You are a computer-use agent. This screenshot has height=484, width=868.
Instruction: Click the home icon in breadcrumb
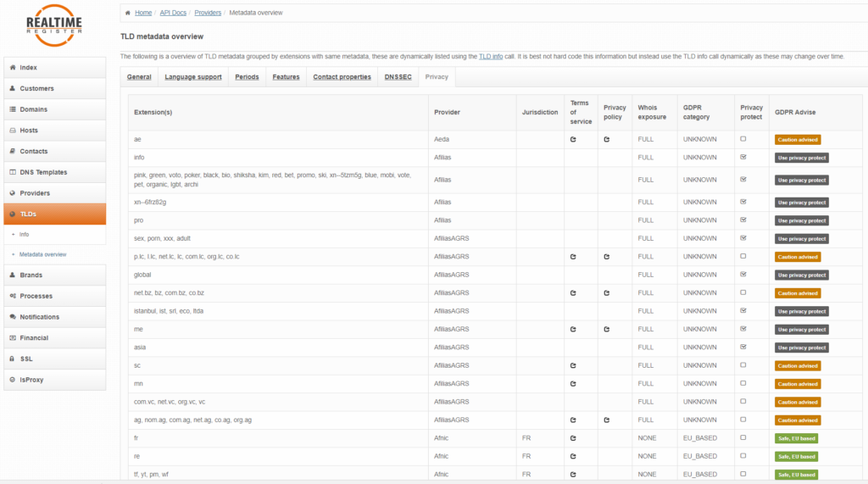click(128, 13)
